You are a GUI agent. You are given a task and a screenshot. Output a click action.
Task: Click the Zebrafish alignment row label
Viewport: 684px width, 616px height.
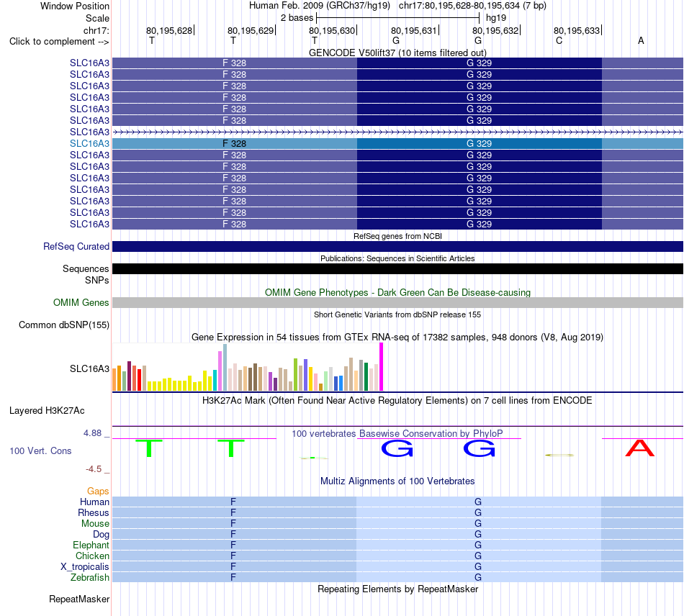tap(90, 577)
